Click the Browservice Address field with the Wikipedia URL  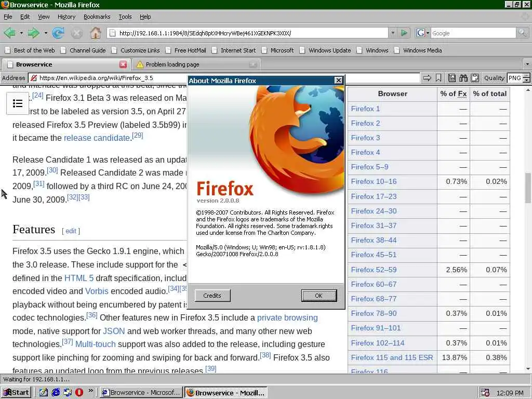click(224, 78)
